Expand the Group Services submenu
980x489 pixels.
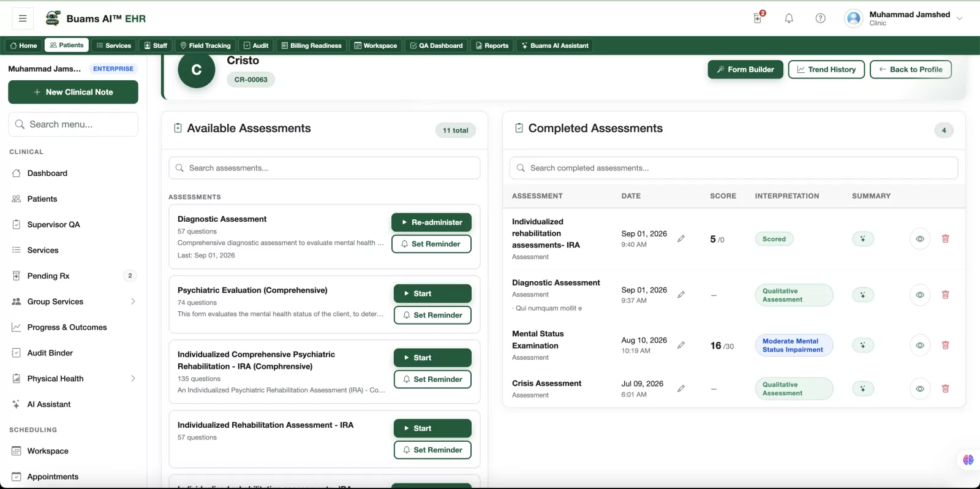(133, 301)
